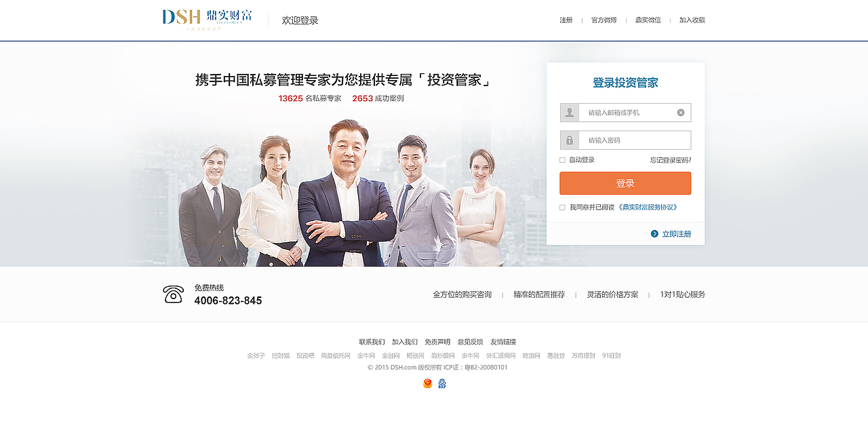Open 鼎实微信 in the top navigation
This screenshot has width=868, height=443.
click(x=648, y=20)
